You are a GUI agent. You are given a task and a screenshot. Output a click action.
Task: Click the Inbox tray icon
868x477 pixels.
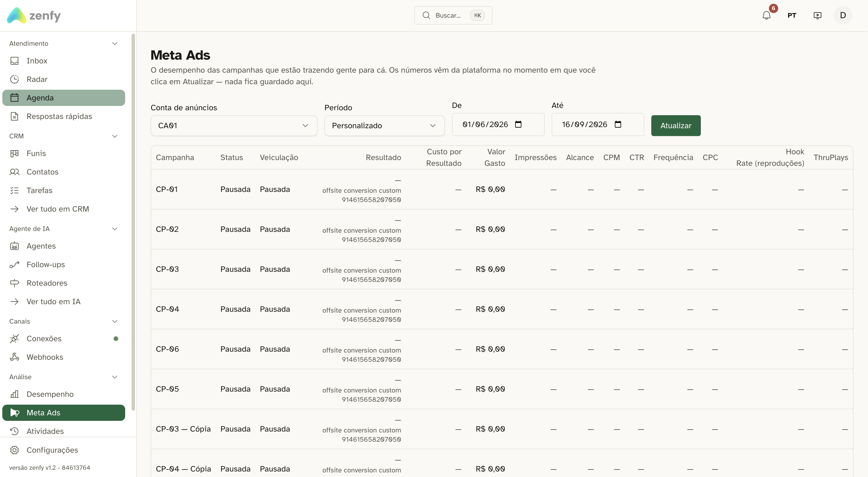(14, 61)
